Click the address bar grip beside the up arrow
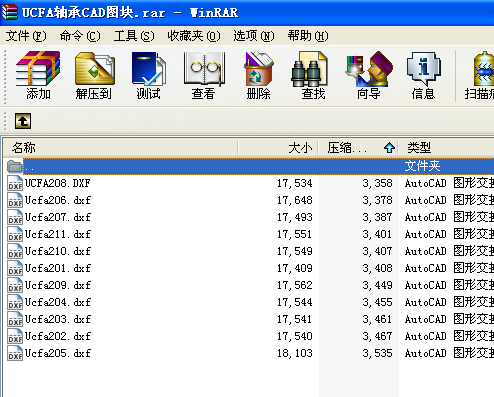 tap(5, 121)
